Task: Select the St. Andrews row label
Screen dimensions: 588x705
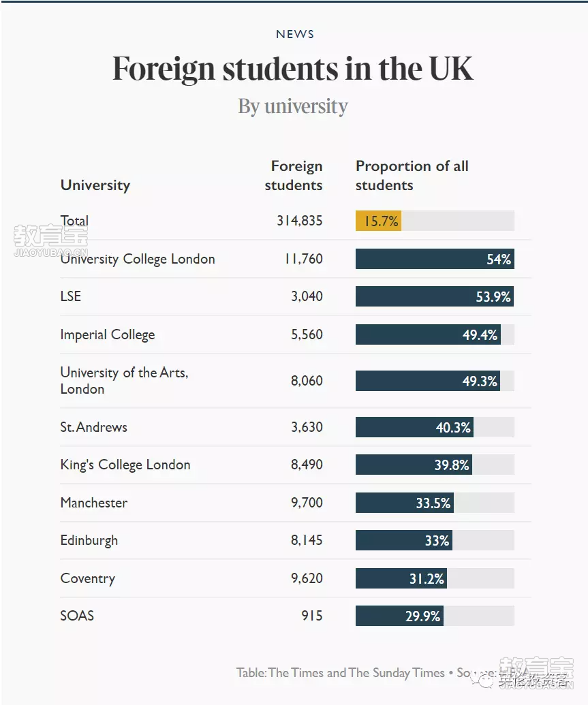Action: pyautogui.click(x=93, y=427)
